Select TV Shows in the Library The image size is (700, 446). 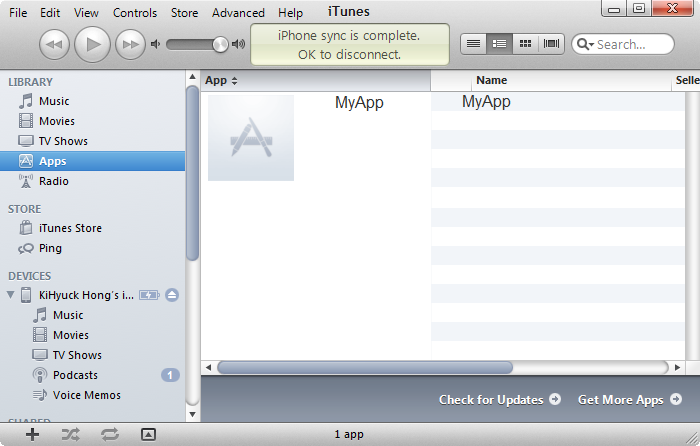click(92, 141)
